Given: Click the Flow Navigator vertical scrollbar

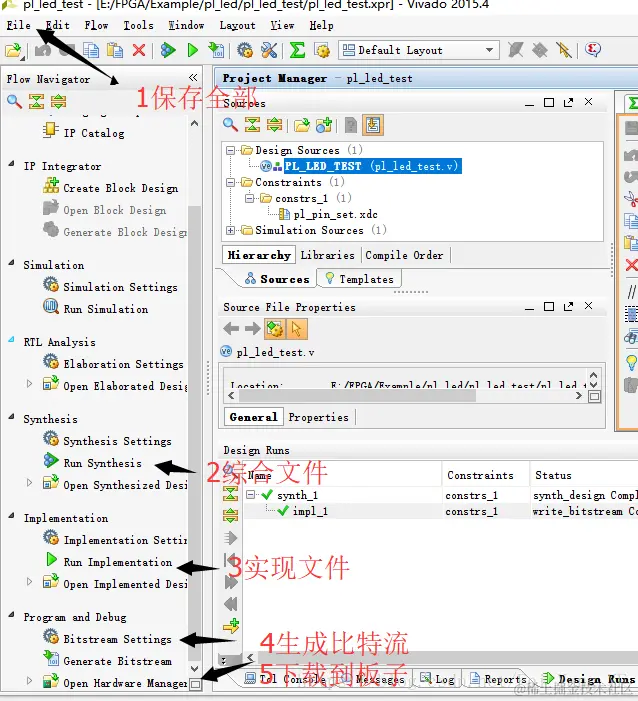Looking at the screenshot, I should pos(194,431).
